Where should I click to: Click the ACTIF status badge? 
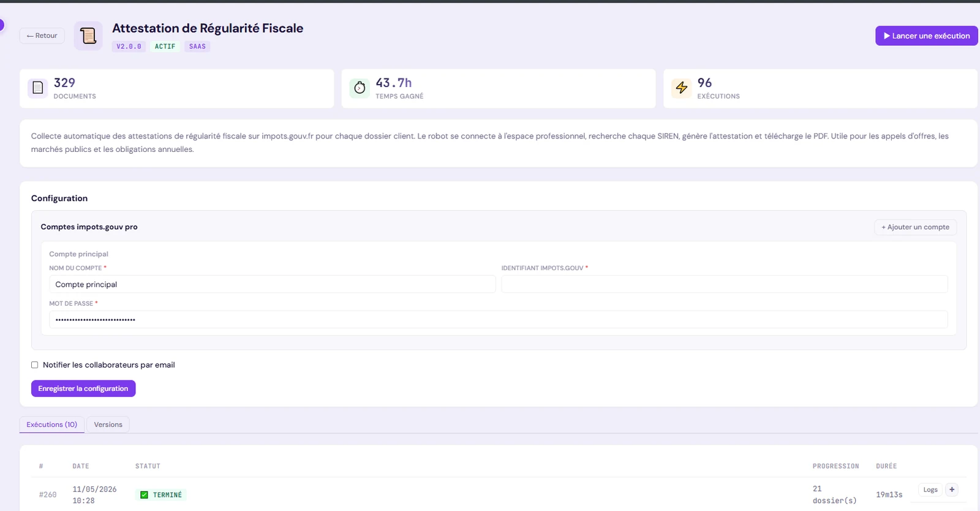click(x=165, y=47)
